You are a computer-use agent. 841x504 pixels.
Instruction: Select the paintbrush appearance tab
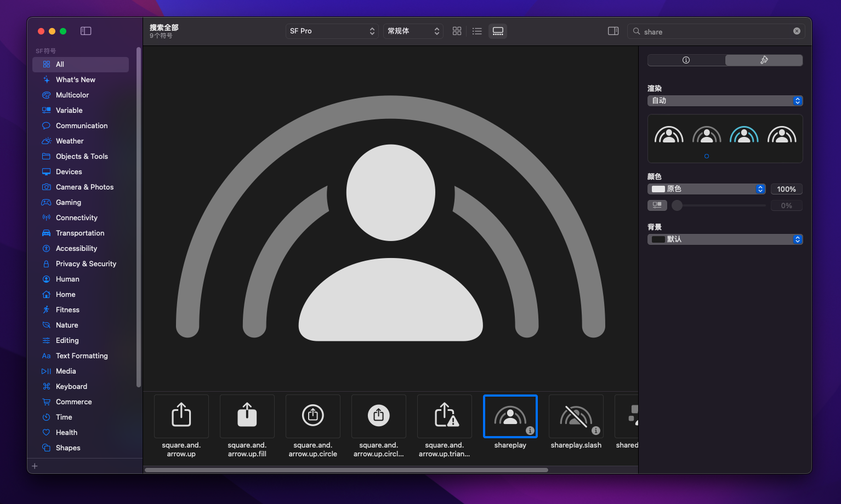pos(764,60)
